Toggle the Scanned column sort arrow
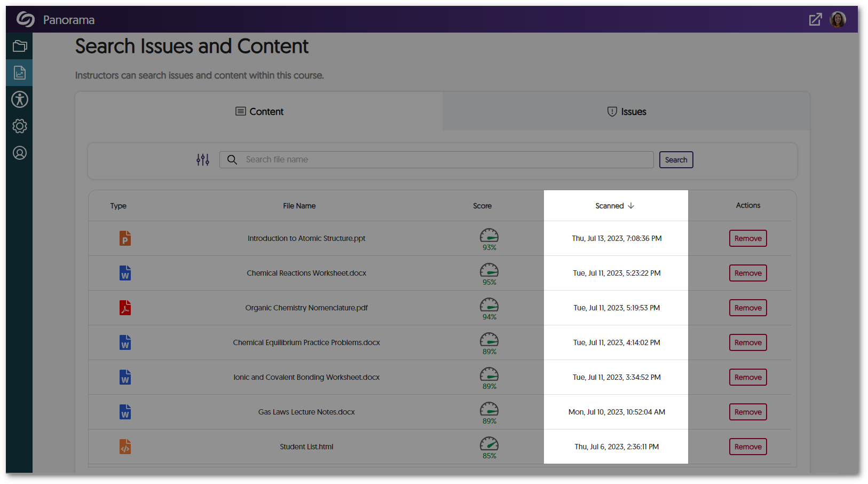The width and height of the screenshot is (868, 484). (632, 205)
